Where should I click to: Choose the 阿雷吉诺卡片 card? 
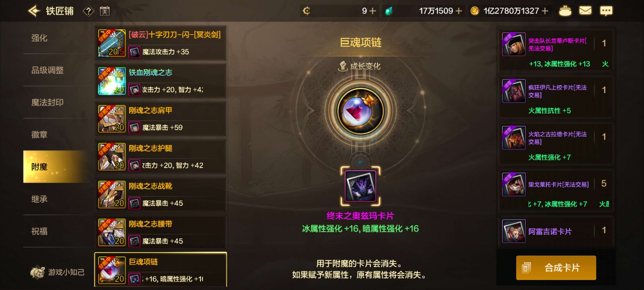click(x=556, y=231)
